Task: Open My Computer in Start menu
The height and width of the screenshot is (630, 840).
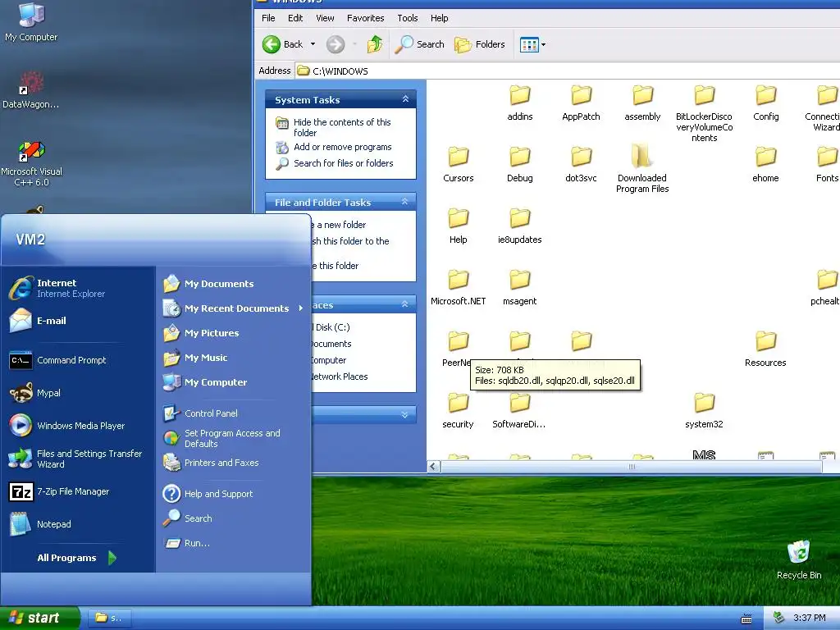Action: pos(205,382)
